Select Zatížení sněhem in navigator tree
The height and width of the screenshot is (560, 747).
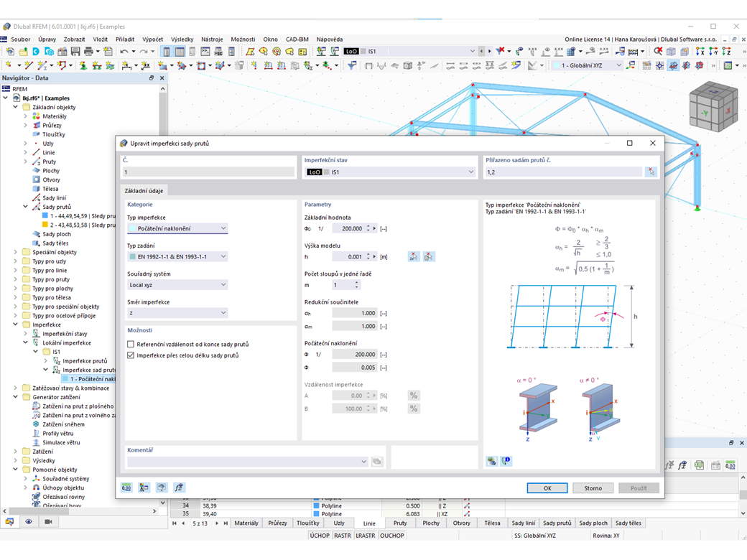(63, 424)
